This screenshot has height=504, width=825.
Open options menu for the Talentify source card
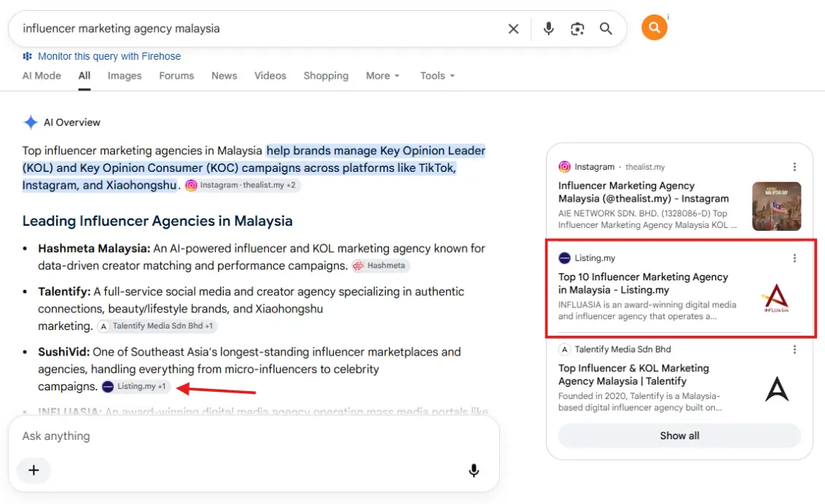[794, 350]
